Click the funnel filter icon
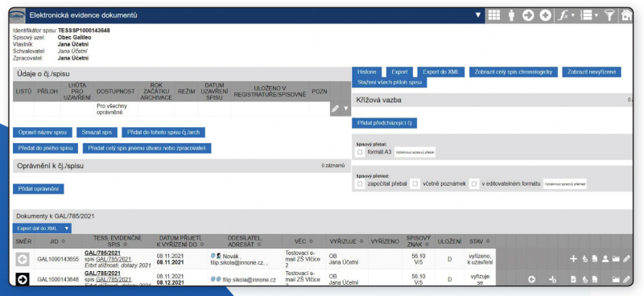 609,15
